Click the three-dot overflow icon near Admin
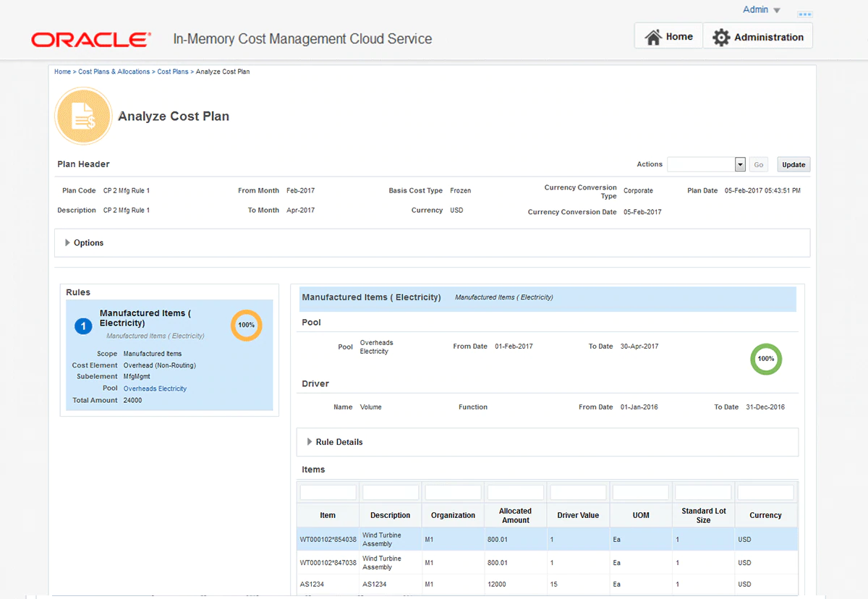Viewport: 868px width, 599px height. (804, 14)
